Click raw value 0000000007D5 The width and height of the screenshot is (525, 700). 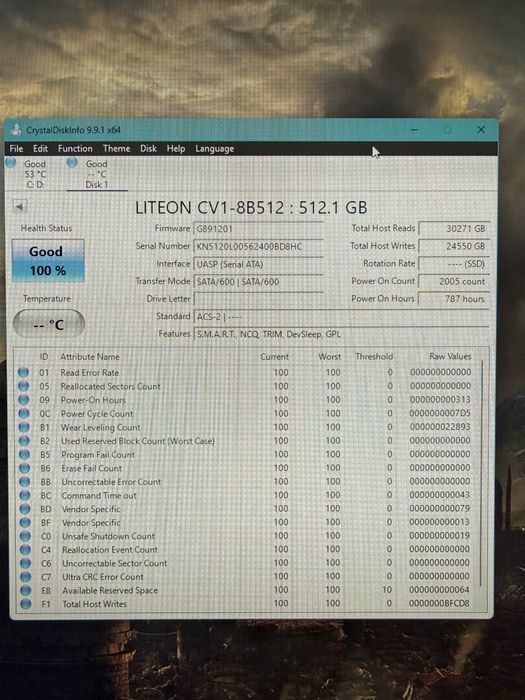click(440, 413)
